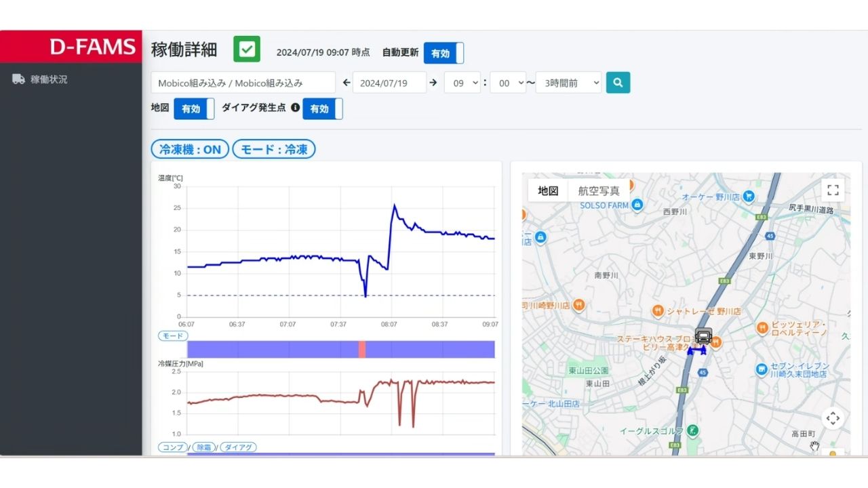Open the hour dropdown showing 09
Viewport: 868px width, 488px height.
point(462,82)
